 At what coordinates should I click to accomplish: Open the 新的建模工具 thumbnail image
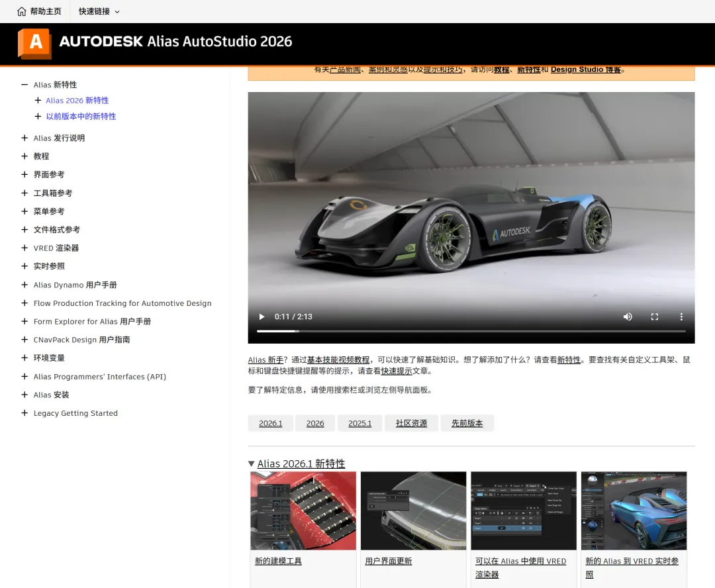pos(303,511)
